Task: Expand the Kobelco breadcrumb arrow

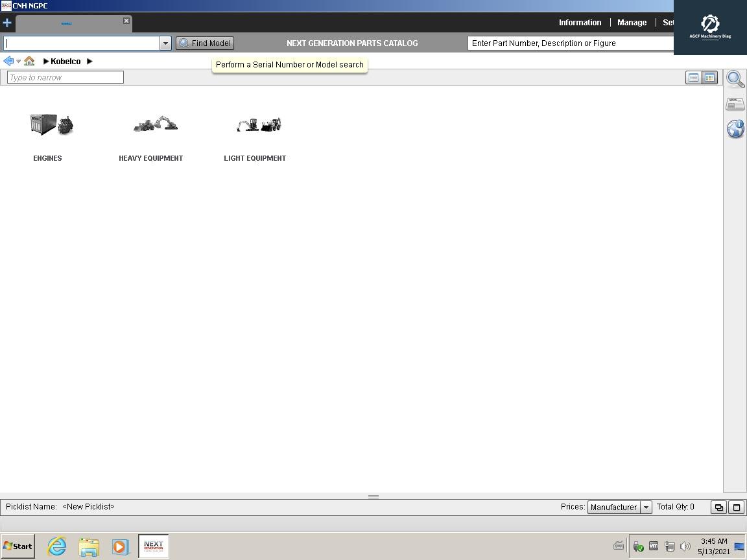Action: (x=89, y=61)
